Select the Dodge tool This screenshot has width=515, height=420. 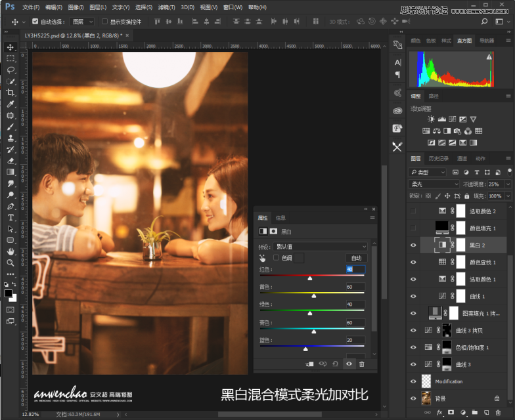[11, 195]
